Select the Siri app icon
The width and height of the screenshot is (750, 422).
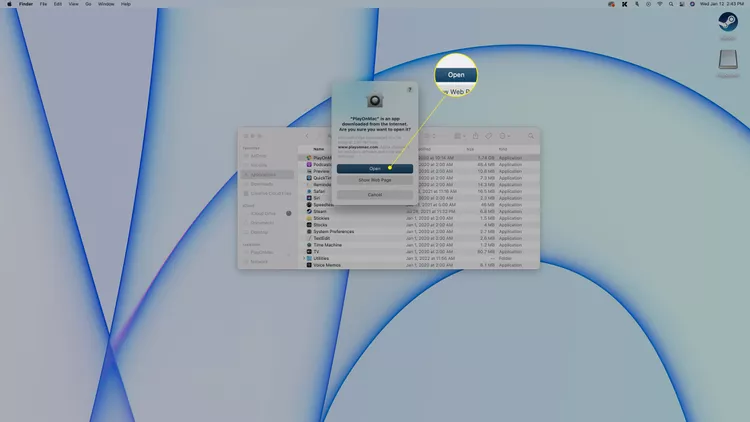[309, 198]
